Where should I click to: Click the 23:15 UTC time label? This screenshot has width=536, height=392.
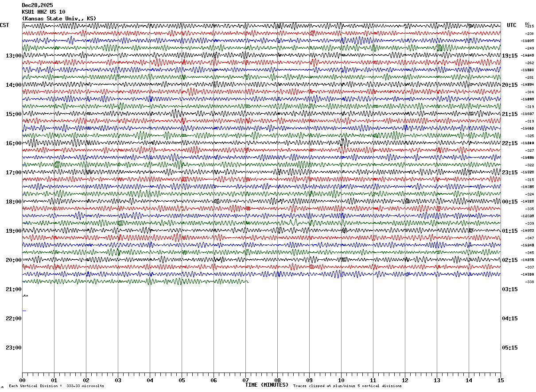[x=510, y=173]
